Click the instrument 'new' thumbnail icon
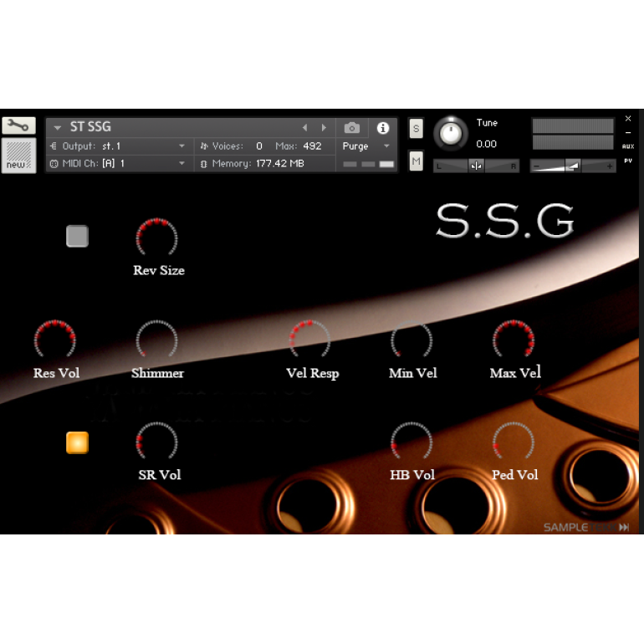644x644 pixels. pos(18,156)
